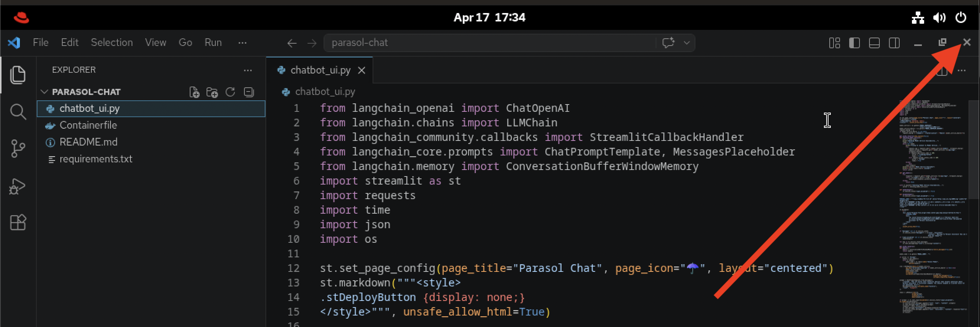Open the chat dropdown arrow beside search bar
980x327 pixels.
(687, 43)
